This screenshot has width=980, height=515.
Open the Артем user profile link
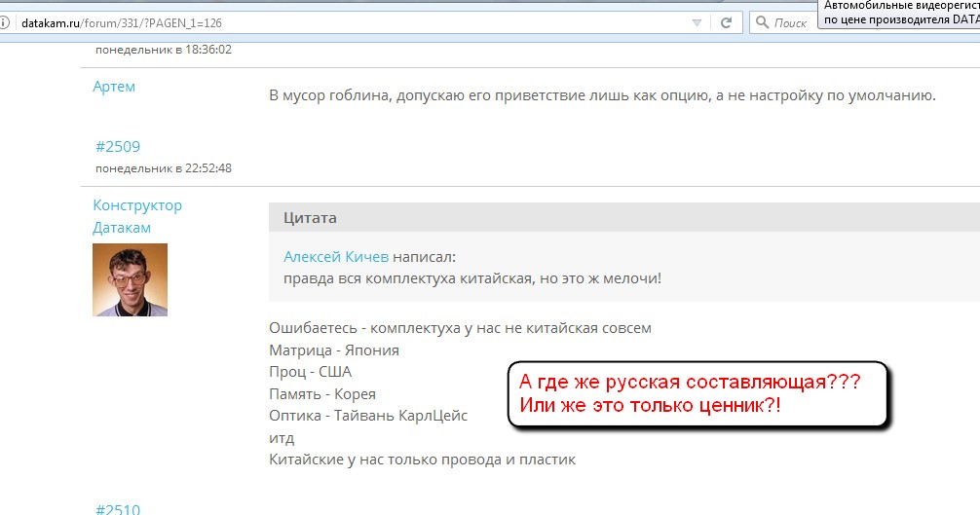tap(114, 87)
